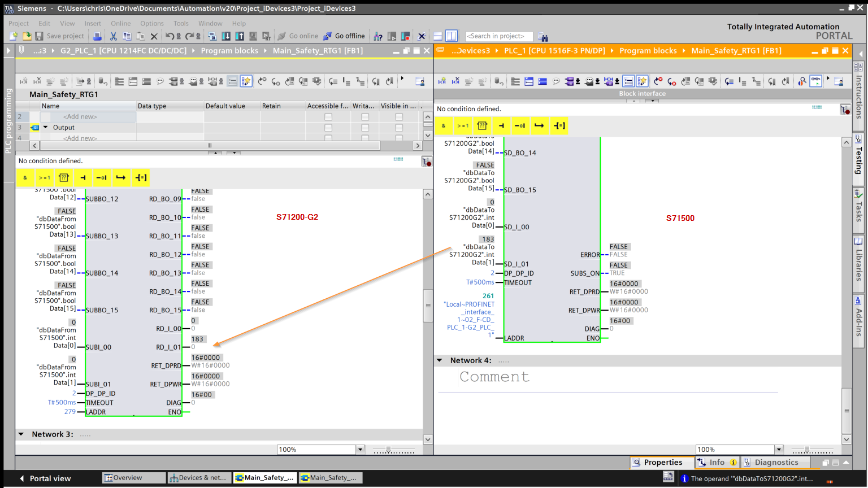Click the search go icon beside project search
Viewport: 868px width, 488px height.
click(x=542, y=37)
